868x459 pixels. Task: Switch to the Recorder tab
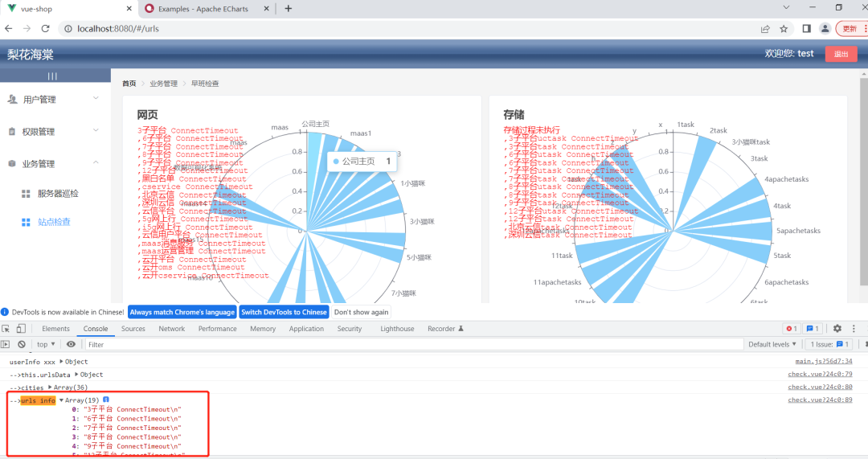445,329
